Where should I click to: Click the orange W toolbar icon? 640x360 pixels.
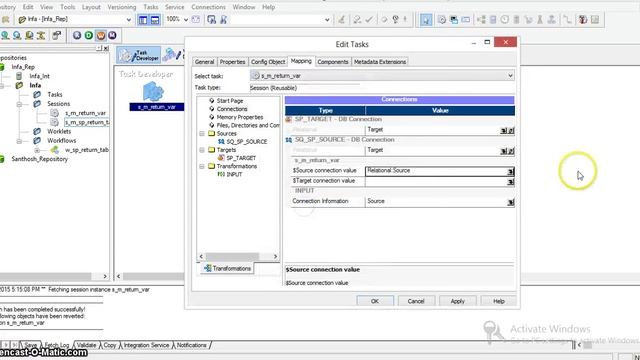coord(100,36)
